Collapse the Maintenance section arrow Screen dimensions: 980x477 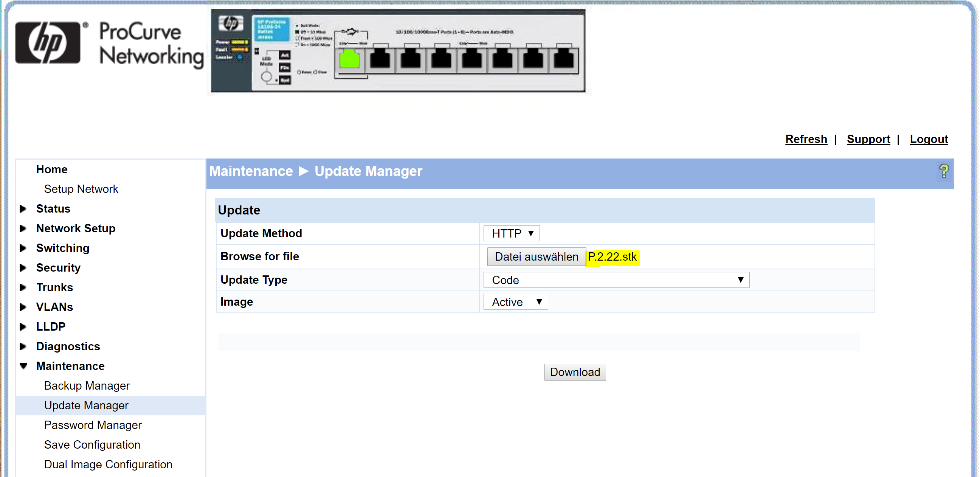23,366
